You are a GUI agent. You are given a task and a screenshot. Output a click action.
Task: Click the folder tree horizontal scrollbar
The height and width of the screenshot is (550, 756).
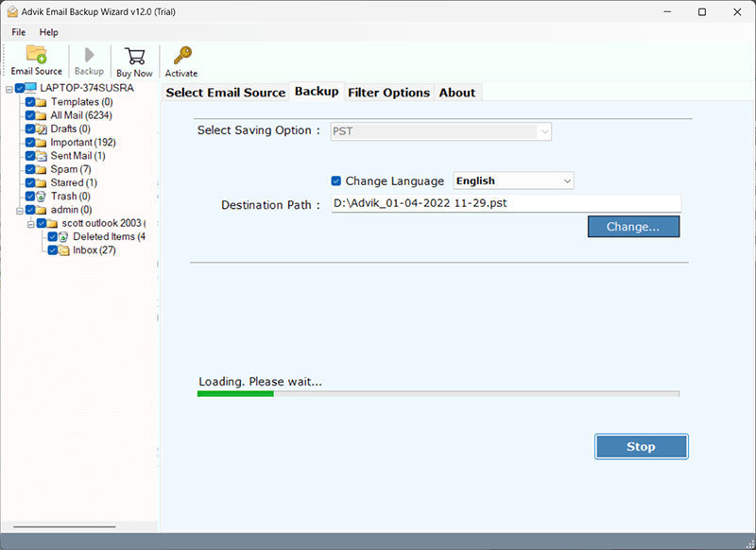64,527
